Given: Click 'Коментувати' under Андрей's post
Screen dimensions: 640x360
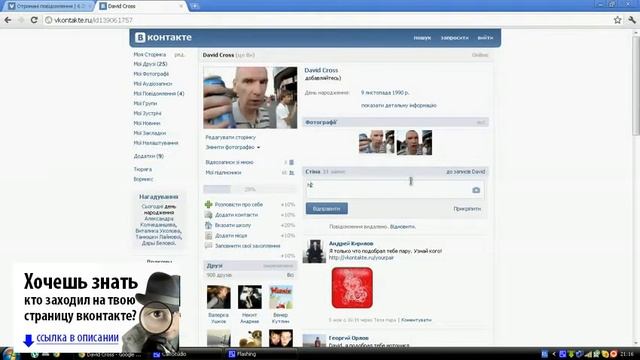Looking at the screenshot, I should [x=416, y=320].
